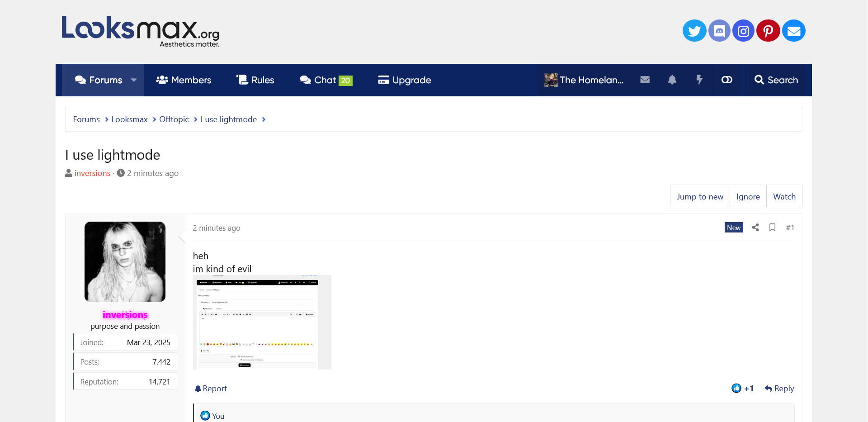868x422 pixels.
Task: Open the Upgrade nav item
Action: (x=405, y=80)
